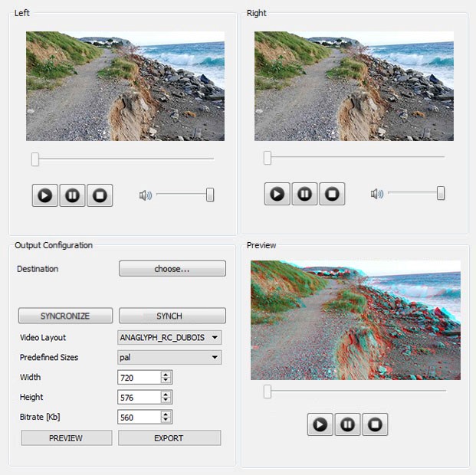Click the Height input field

(x=140, y=398)
